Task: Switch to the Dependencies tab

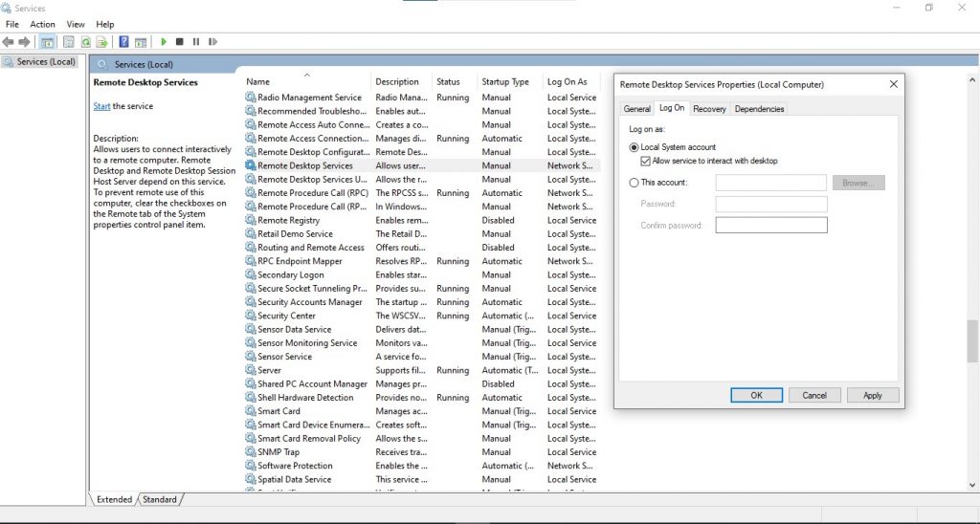Action: [x=759, y=109]
